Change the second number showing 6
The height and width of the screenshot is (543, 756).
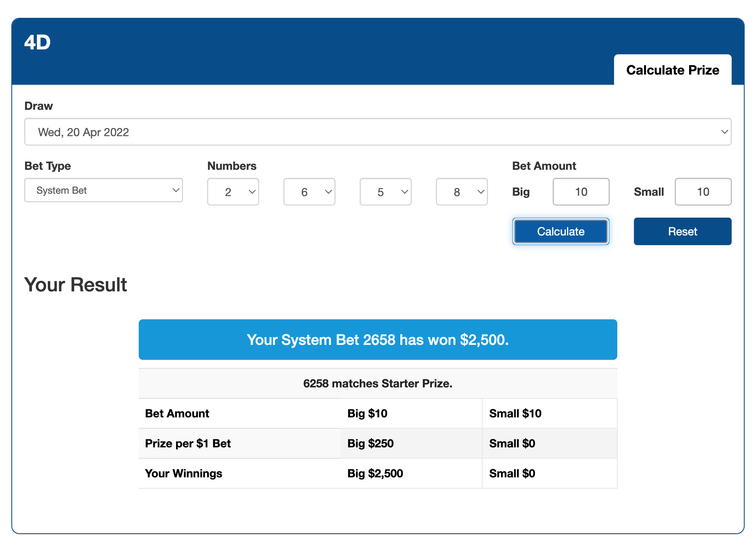[x=309, y=192]
